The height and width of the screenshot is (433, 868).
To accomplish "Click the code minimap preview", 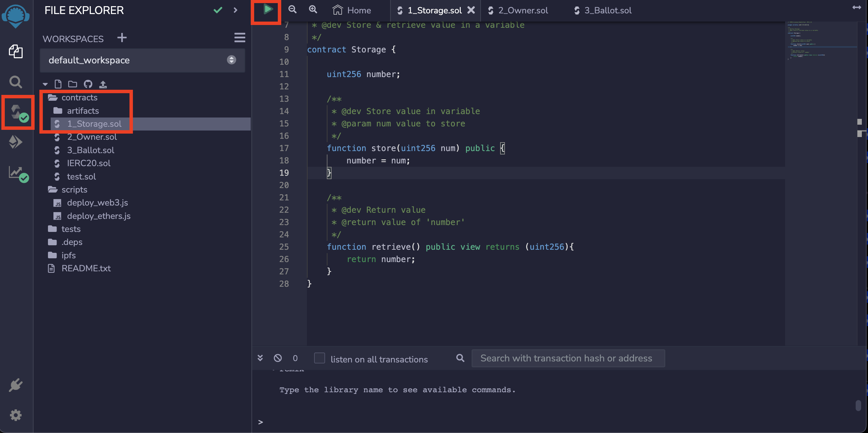I will tap(821, 41).
